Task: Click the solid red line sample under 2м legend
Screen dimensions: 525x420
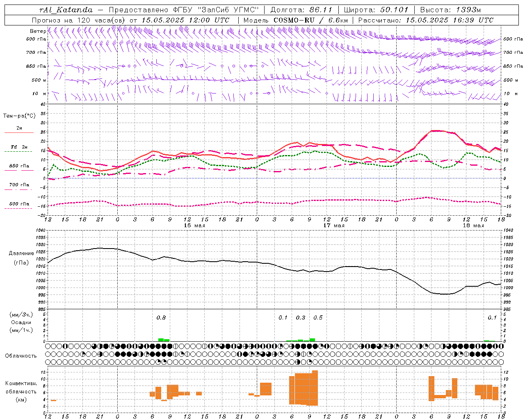Action: (x=19, y=133)
